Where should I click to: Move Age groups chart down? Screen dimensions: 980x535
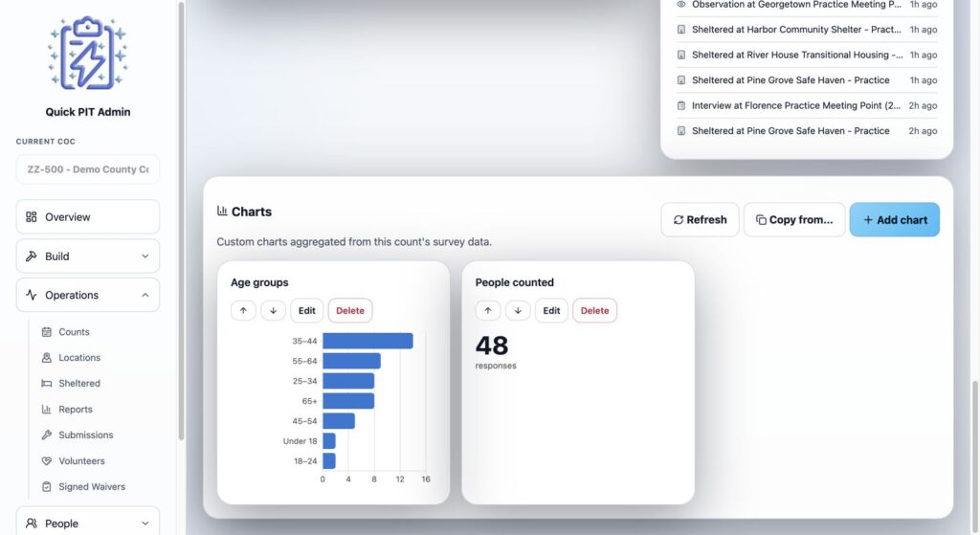point(273,311)
